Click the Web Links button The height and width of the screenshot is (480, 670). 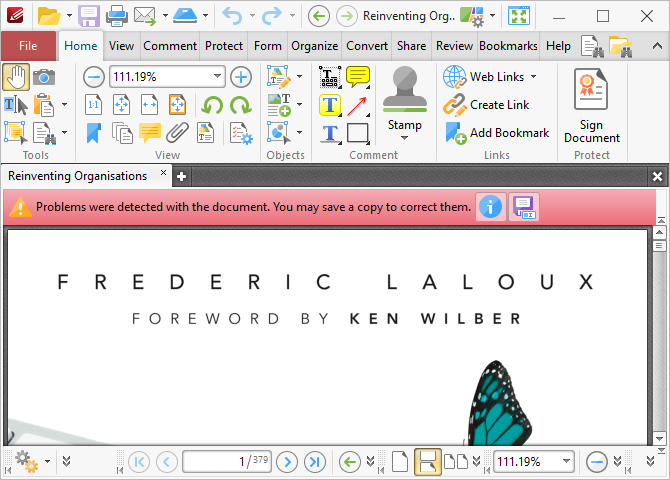pos(484,77)
